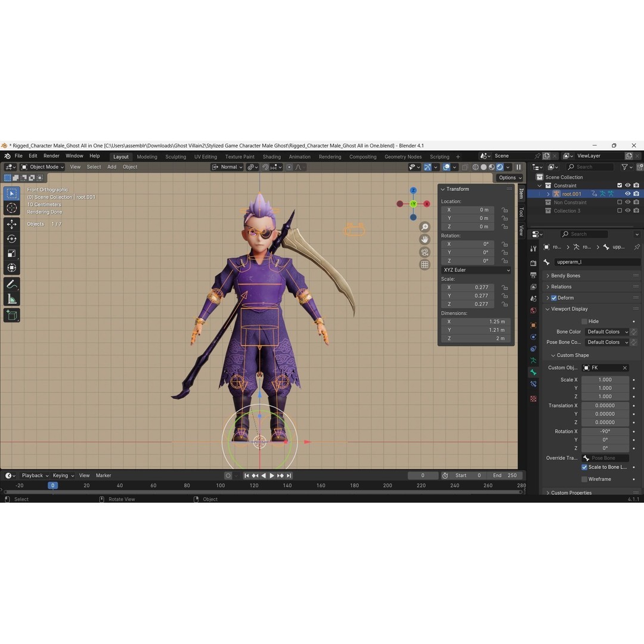Click the outliner filter funnel icon
The width and height of the screenshot is (644, 644).
[x=624, y=167]
